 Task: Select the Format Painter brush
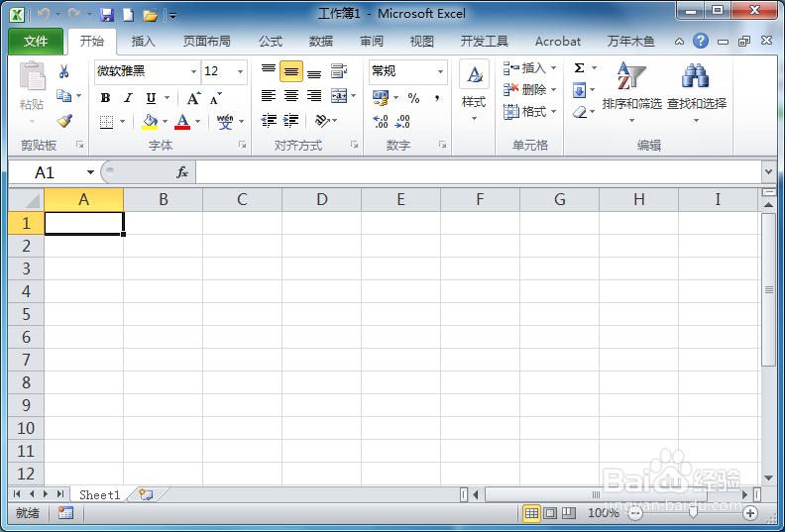coord(64,121)
